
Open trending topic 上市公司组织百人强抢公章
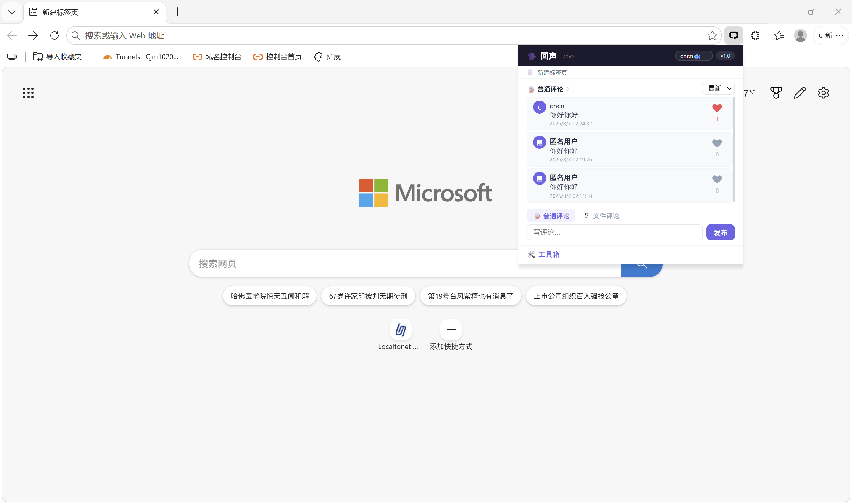(x=576, y=296)
